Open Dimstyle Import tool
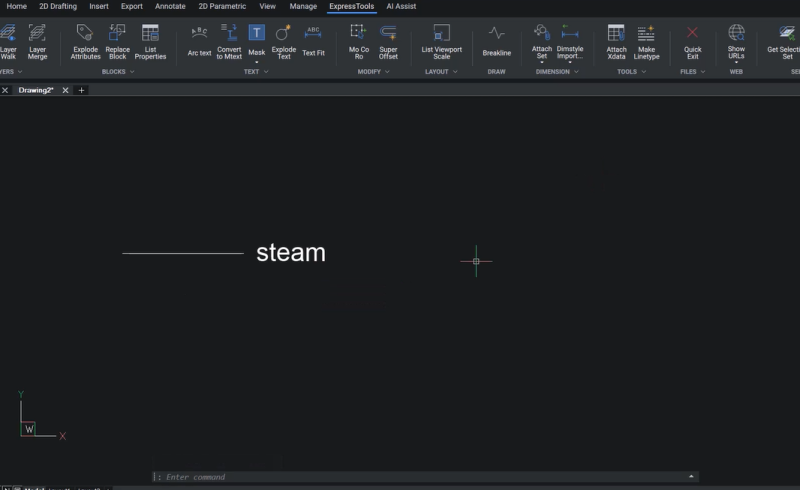The image size is (800, 491). [570, 41]
